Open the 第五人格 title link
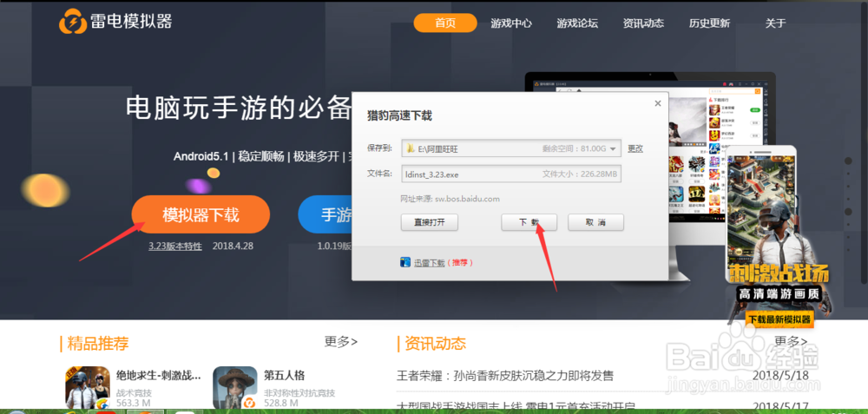The width and height of the screenshot is (868, 414). (284, 375)
